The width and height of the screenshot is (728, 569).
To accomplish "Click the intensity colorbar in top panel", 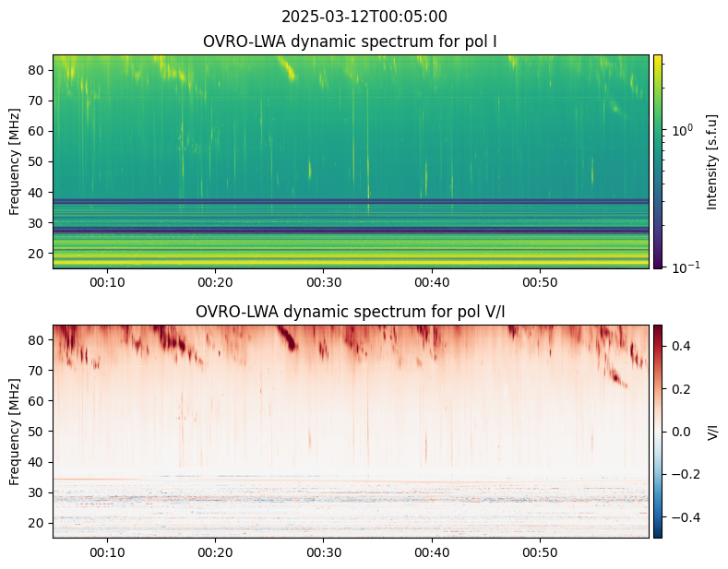I will point(658,161).
